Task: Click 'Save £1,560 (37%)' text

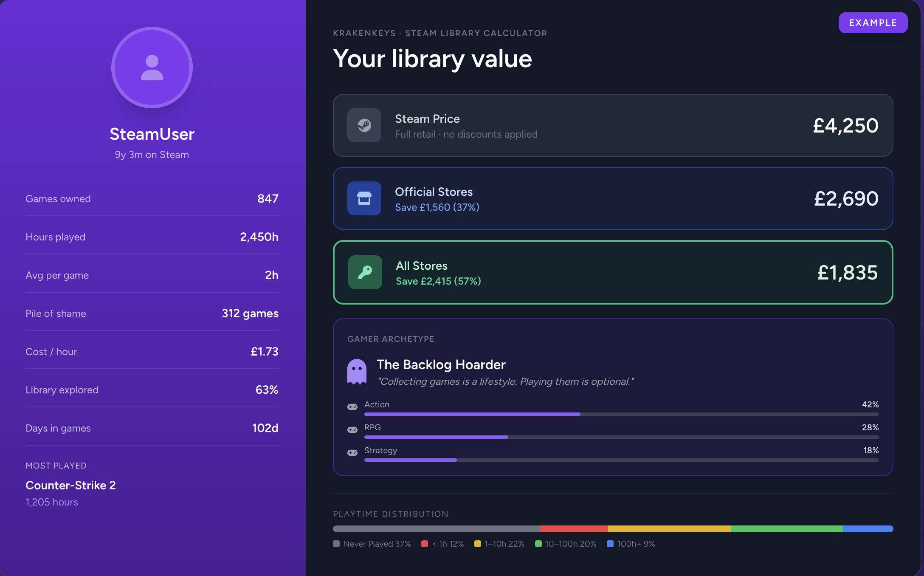Action: click(437, 207)
